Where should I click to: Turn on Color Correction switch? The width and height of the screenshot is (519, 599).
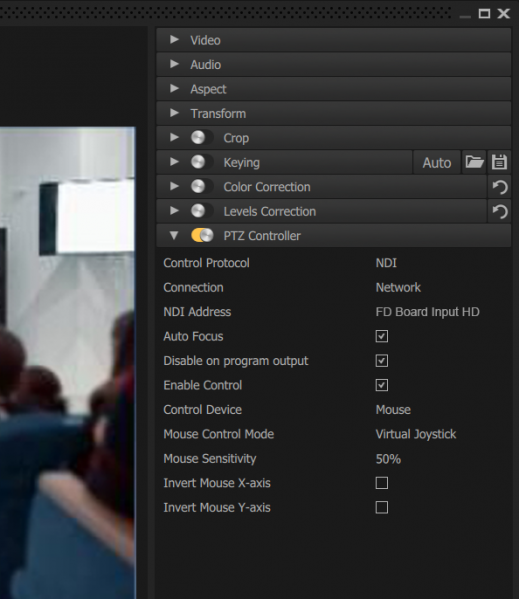point(202,187)
